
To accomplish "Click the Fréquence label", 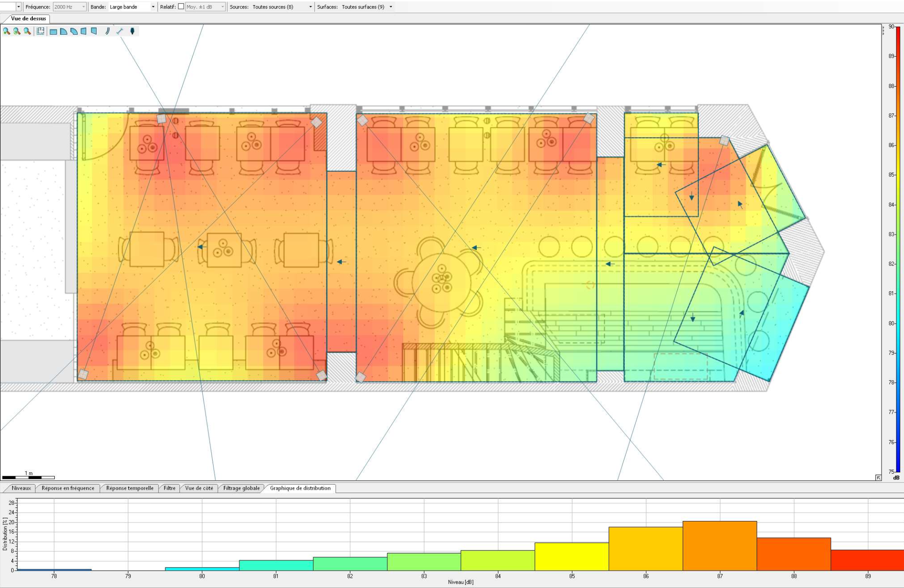I will [x=37, y=7].
